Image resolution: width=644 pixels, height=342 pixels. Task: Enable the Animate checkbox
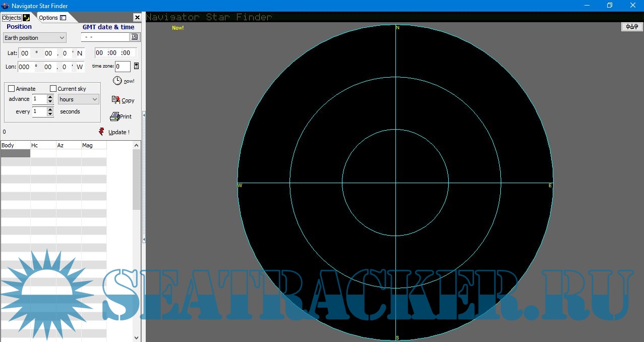pyautogui.click(x=12, y=89)
